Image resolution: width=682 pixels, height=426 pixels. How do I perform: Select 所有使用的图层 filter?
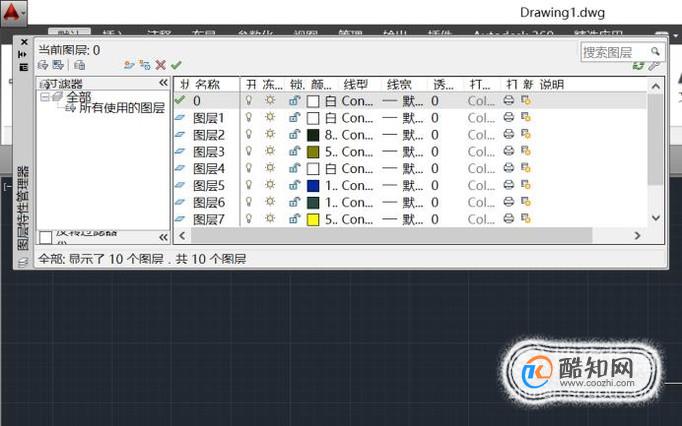tap(121, 108)
